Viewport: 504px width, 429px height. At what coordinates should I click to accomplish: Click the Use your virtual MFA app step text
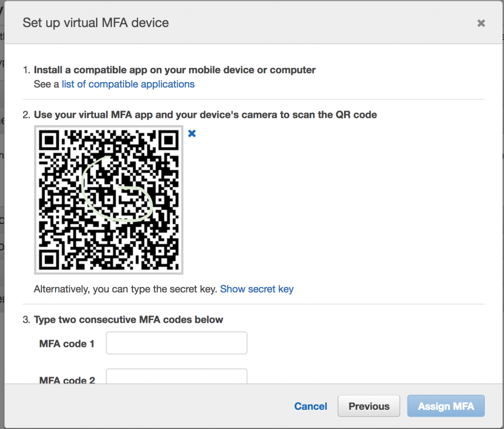[205, 115]
